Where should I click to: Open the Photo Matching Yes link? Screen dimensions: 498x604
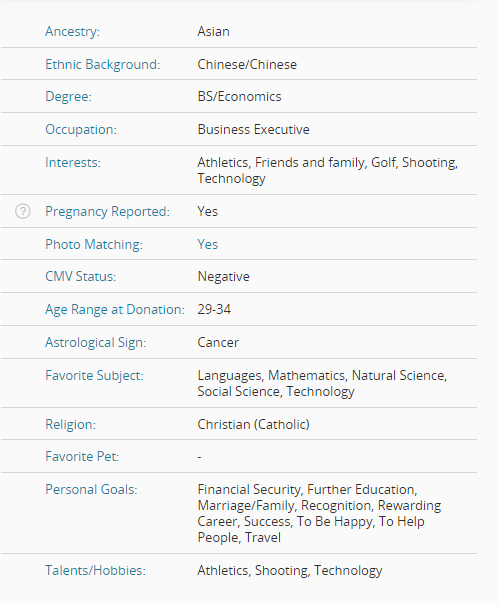[208, 244]
